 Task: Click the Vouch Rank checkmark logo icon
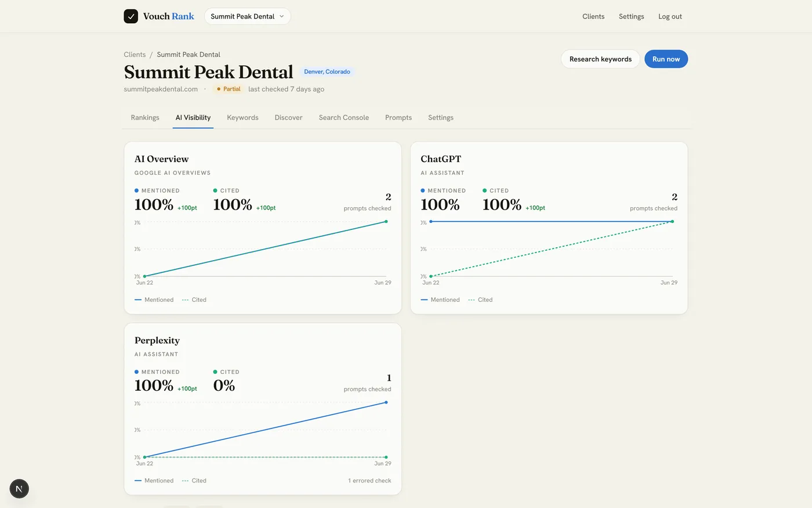131,16
